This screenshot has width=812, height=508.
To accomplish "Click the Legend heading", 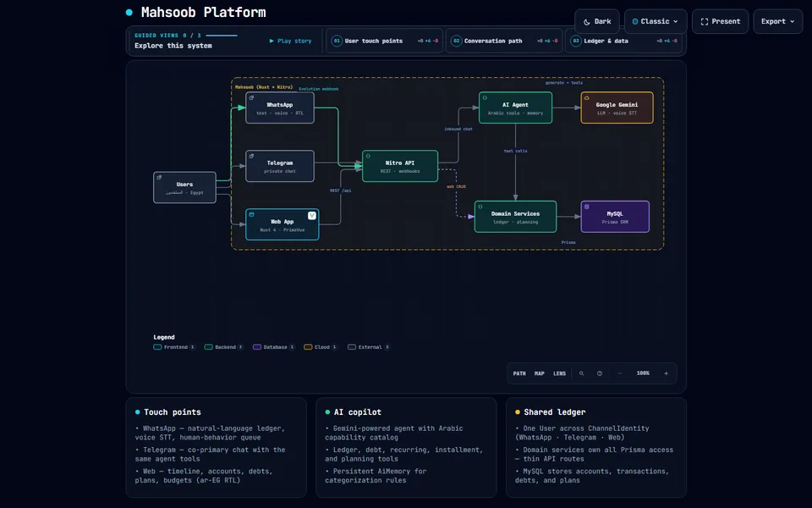I will click(163, 337).
